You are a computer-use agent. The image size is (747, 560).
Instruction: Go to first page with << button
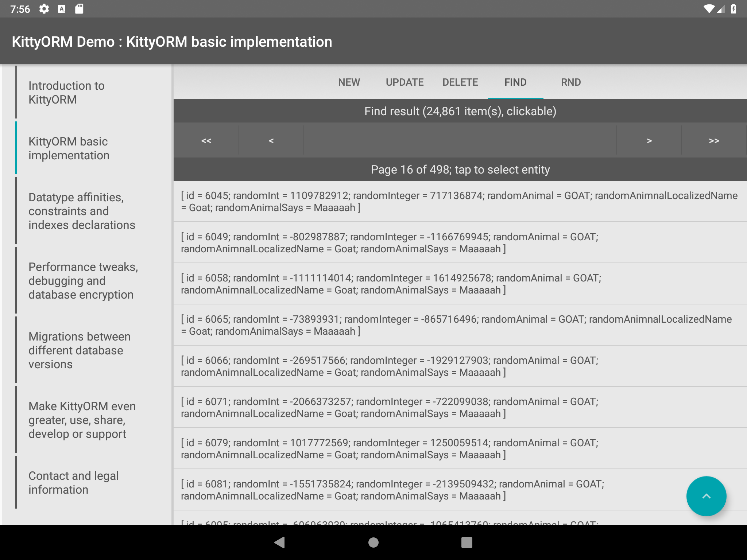[206, 141]
